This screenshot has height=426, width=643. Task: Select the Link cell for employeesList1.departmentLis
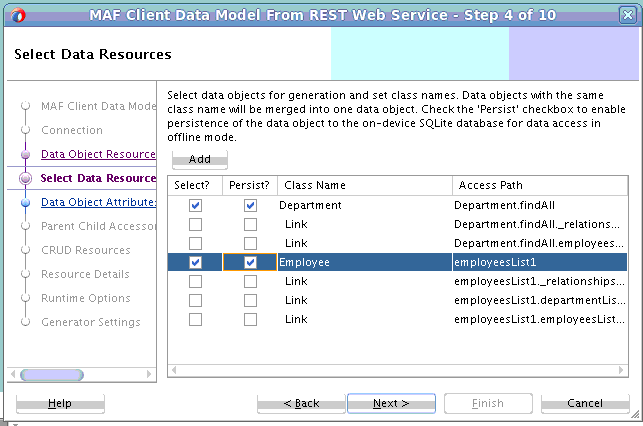[365, 300]
